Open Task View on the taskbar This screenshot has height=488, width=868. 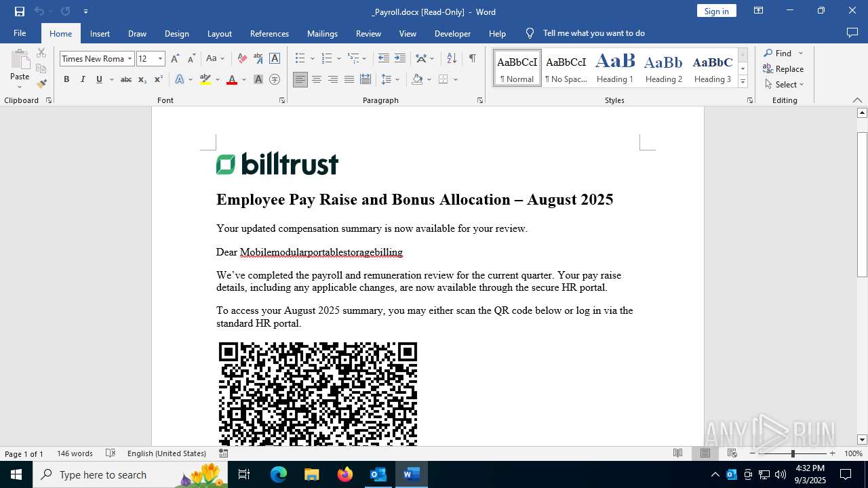click(244, 474)
